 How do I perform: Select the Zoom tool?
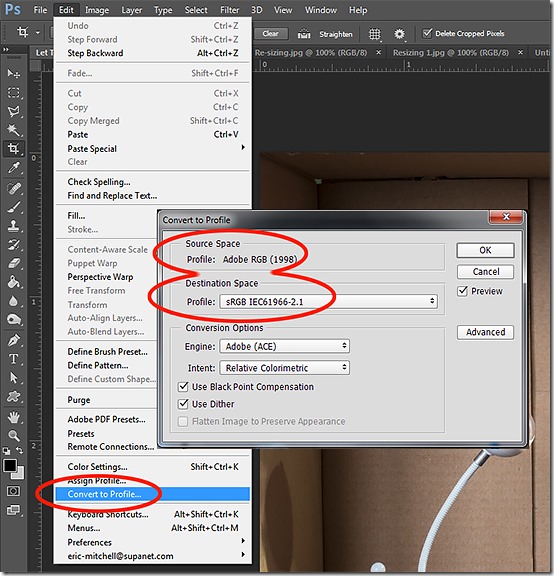click(x=14, y=436)
